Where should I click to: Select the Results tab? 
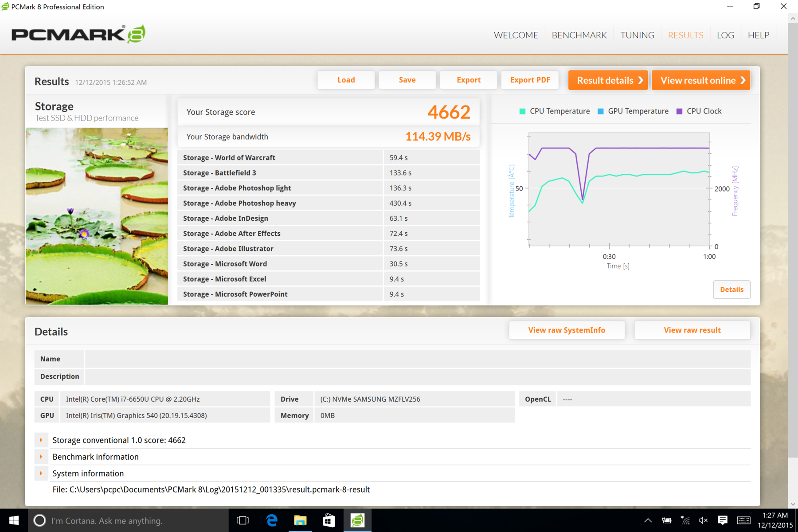coord(685,35)
